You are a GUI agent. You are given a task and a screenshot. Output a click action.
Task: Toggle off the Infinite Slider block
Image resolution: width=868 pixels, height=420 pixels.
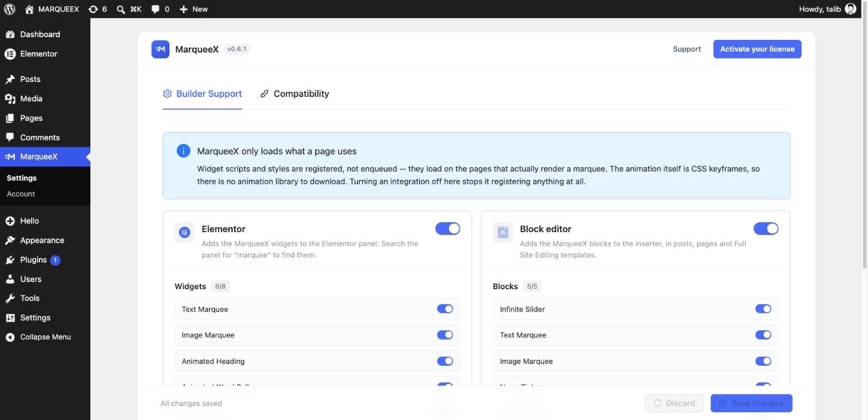pos(763,309)
